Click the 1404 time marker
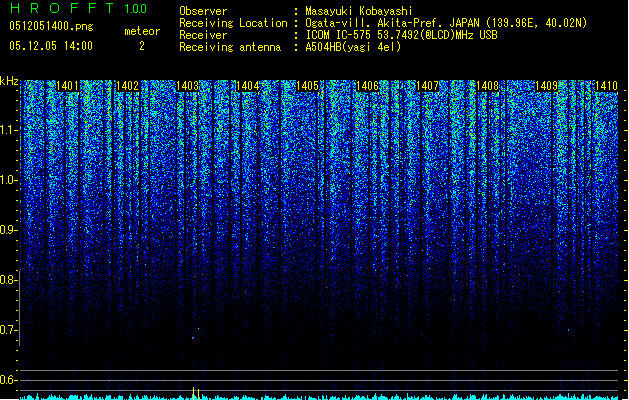This screenshot has height=400, width=629. pos(247,86)
